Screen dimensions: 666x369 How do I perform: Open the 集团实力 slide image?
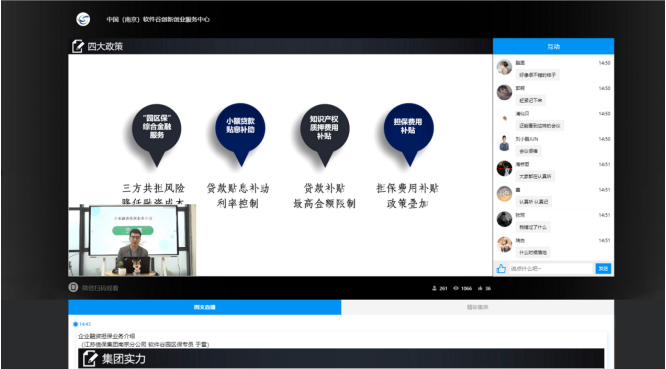tap(341, 358)
